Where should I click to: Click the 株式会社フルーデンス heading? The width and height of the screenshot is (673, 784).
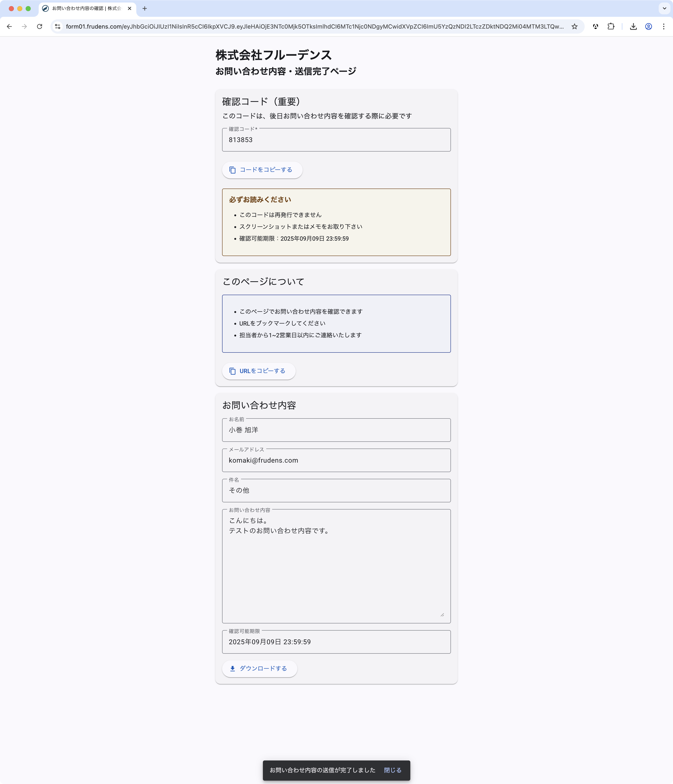[x=273, y=55]
